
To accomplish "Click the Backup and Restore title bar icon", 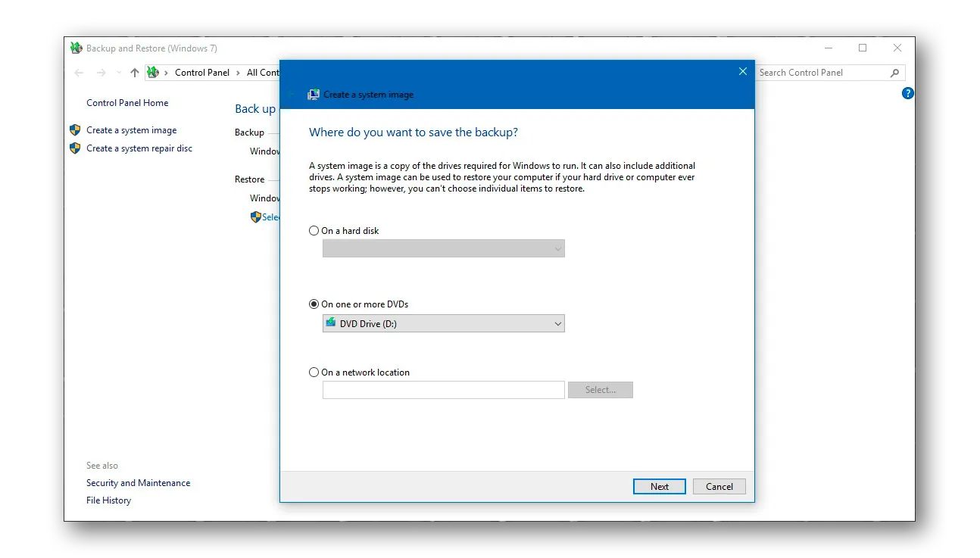I will click(x=76, y=48).
